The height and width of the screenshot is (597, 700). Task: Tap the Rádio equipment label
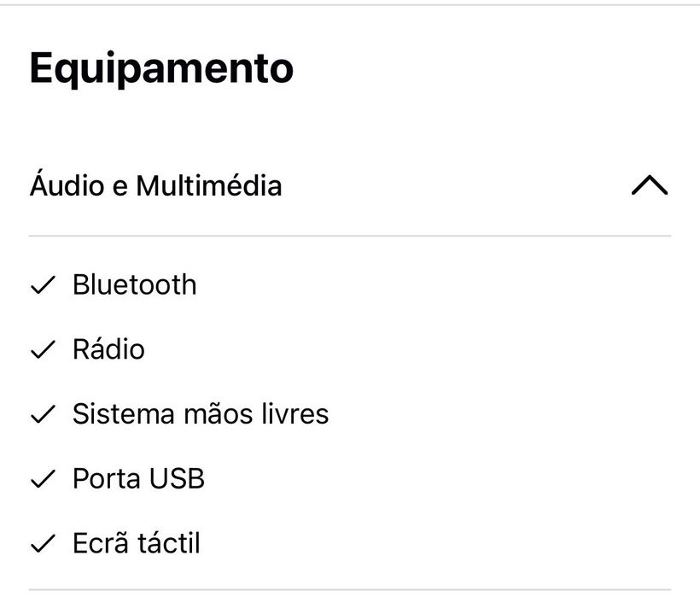[108, 349]
